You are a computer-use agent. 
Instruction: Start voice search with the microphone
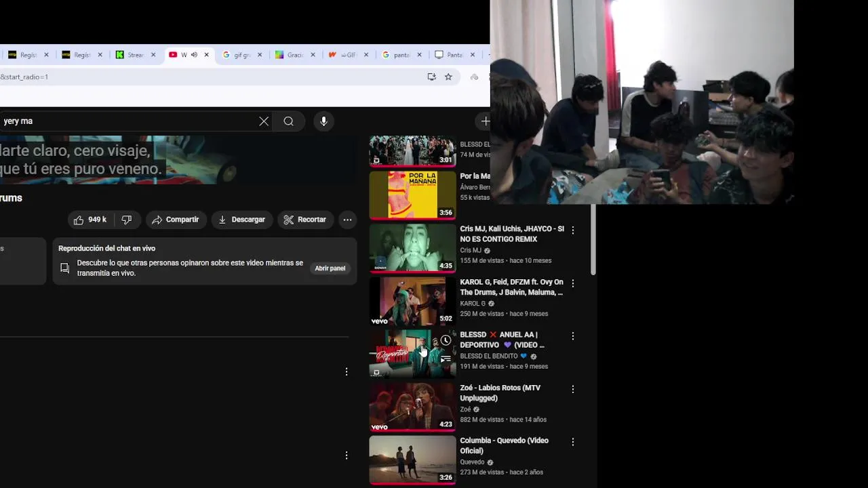pos(323,121)
